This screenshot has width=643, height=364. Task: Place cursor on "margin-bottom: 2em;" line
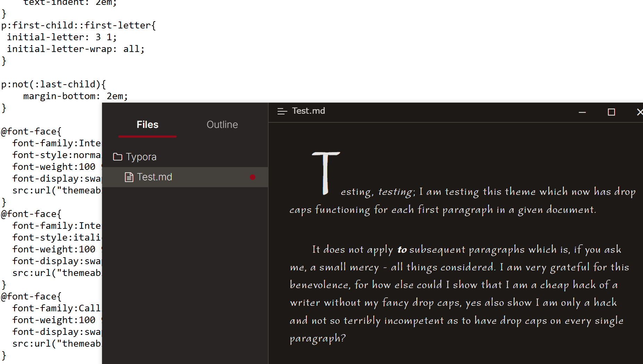[x=75, y=96]
